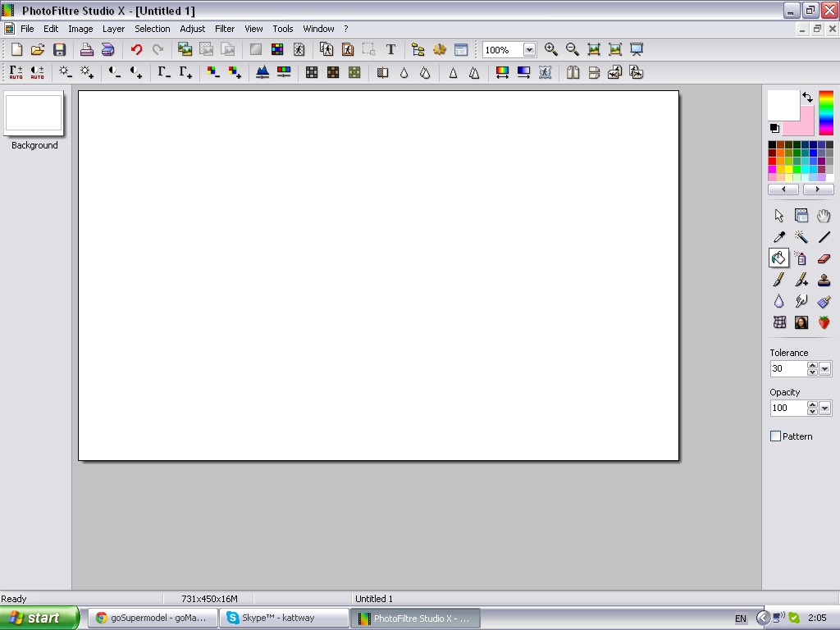
Task: Select the Pointer selection tool
Action: point(779,216)
